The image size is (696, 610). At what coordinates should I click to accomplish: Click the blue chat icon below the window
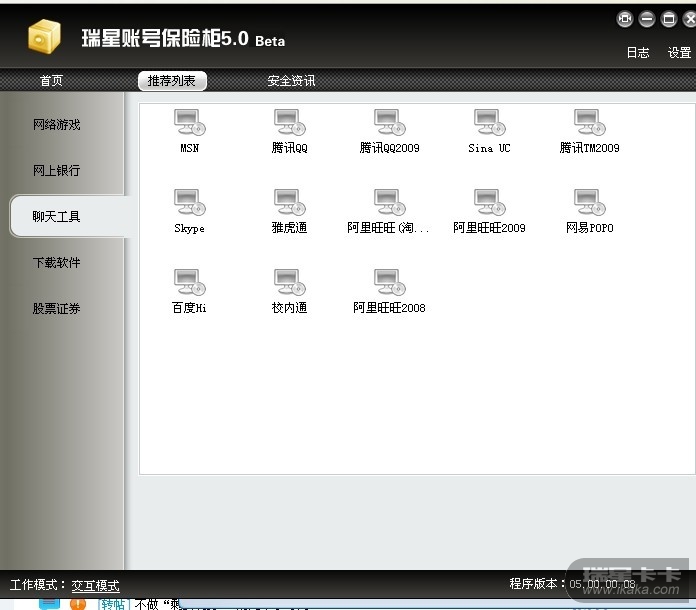(49, 603)
